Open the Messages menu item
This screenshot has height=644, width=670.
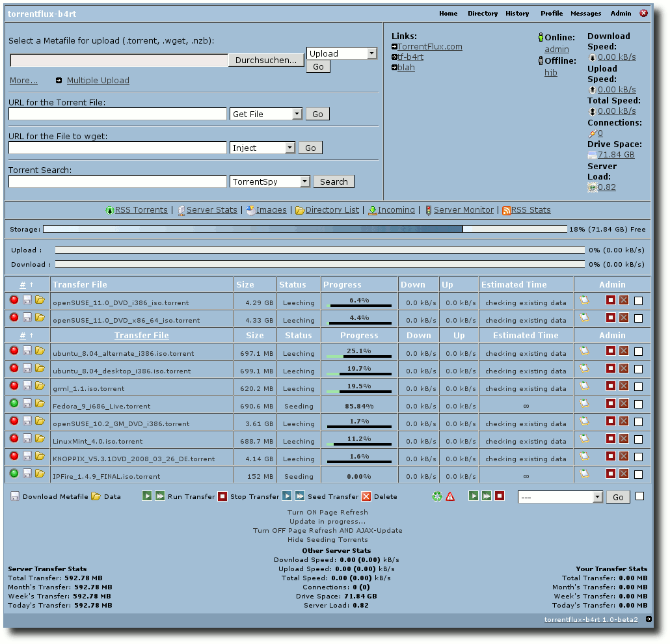586,13
